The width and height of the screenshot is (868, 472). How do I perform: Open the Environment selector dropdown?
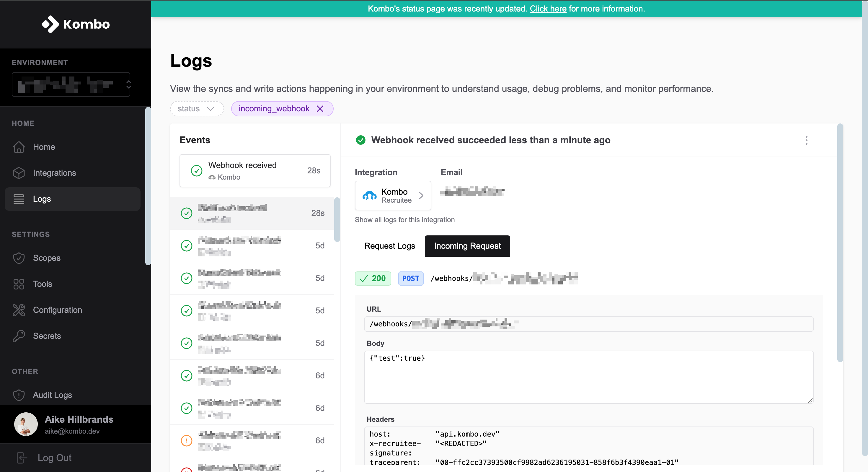[71, 84]
